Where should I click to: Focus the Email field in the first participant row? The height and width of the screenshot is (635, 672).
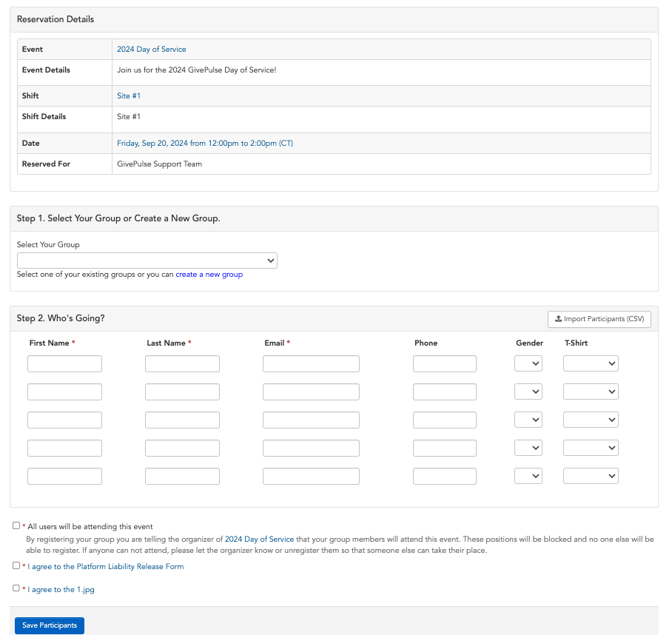pyautogui.click(x=311, y=364)
